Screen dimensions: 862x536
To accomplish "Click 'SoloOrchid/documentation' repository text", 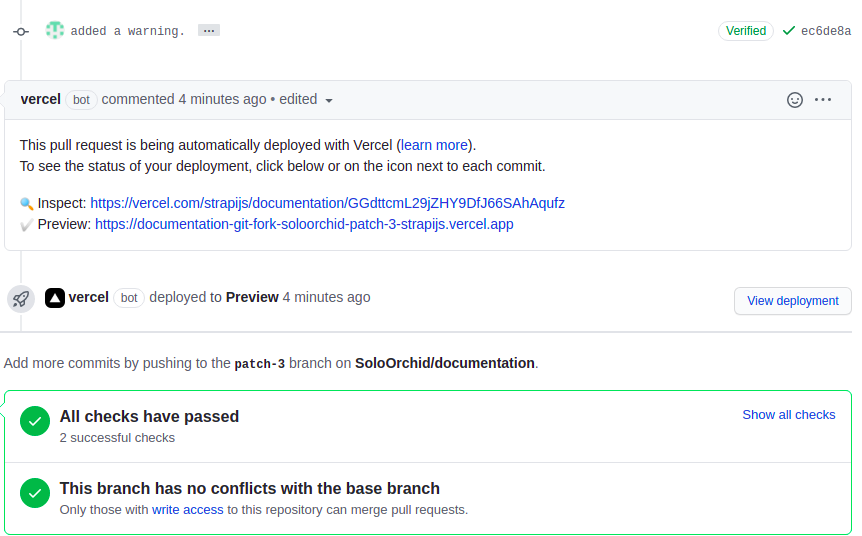I will [x=445, y=363].
